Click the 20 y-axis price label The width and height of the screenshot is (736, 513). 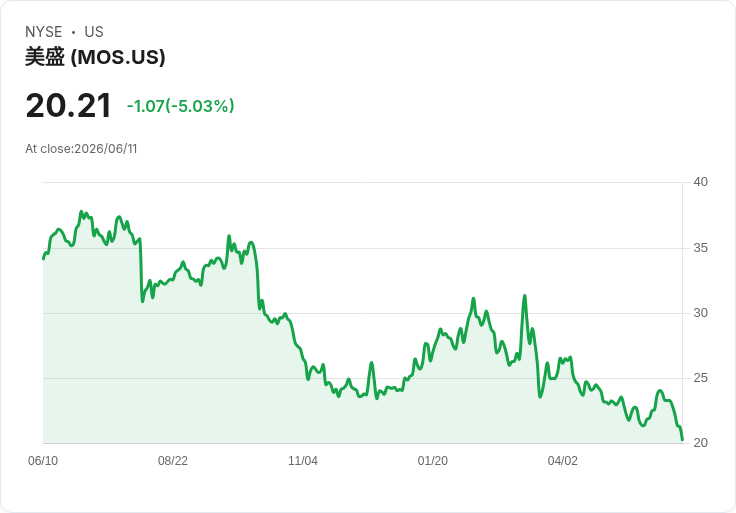[x=700, y=443]
